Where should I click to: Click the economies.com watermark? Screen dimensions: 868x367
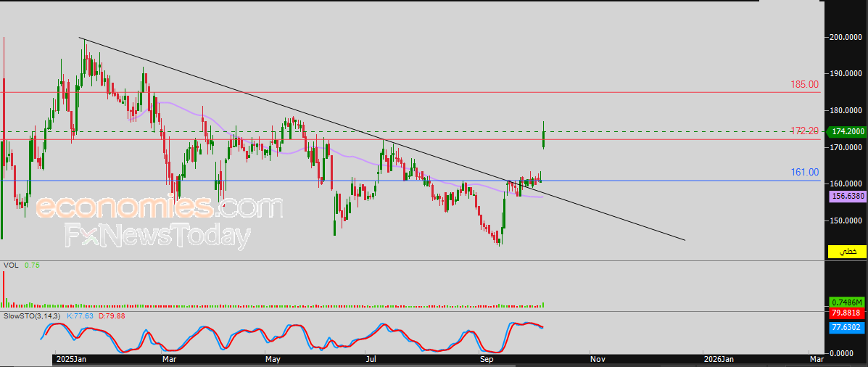pyautogui.click(x=159, y=208)
